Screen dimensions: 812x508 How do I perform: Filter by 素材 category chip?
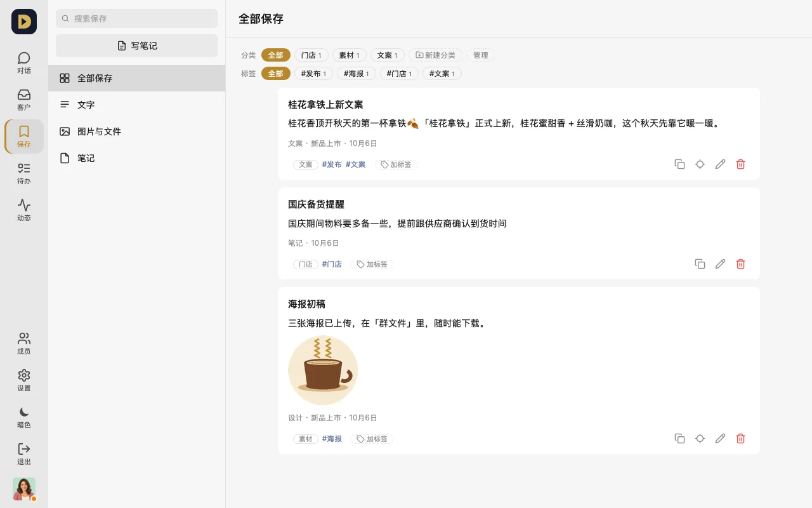click(x=350, y=55)
